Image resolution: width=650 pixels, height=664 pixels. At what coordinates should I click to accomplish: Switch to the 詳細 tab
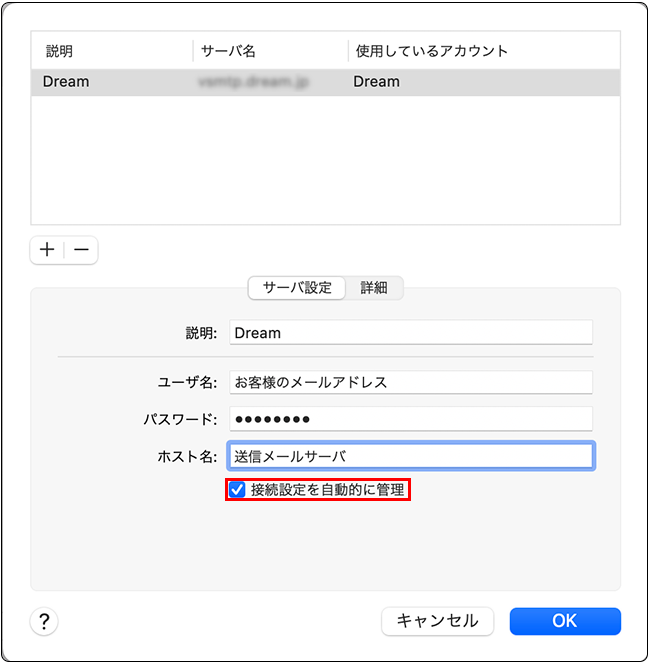click(374, 287)
